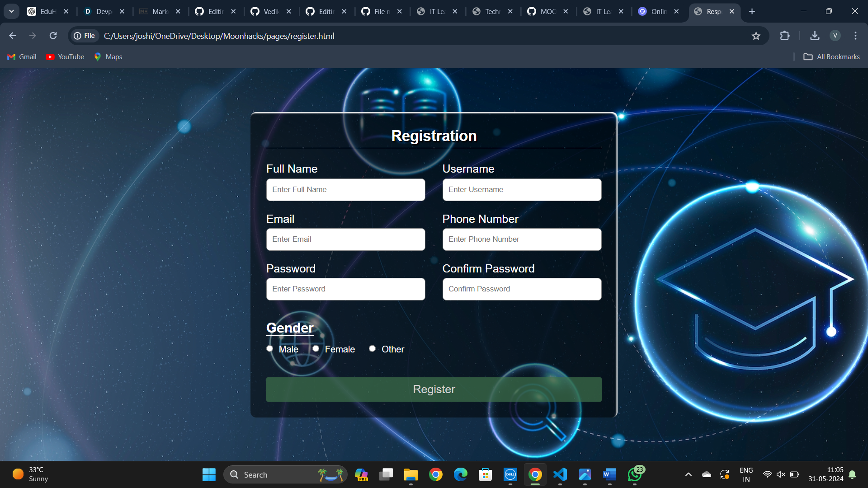Open the All Bookmarks folder
The width and height of the screenshot is (868, 488).
(831, 56)
